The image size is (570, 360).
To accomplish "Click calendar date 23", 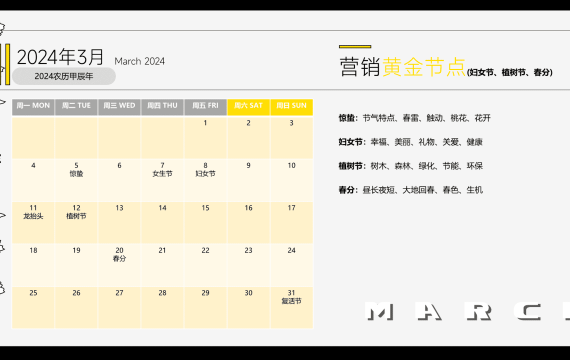I will 248,251.
